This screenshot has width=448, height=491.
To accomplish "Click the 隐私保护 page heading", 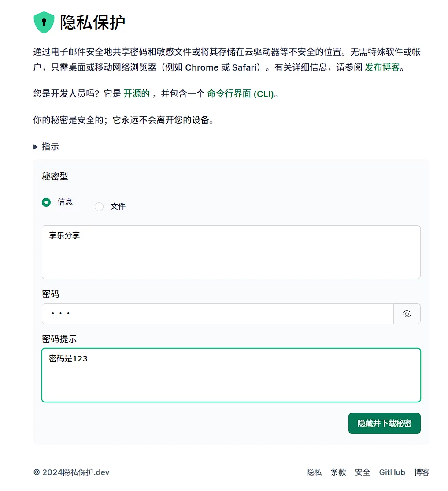I will pyautogui.click(x=93, y=22).
